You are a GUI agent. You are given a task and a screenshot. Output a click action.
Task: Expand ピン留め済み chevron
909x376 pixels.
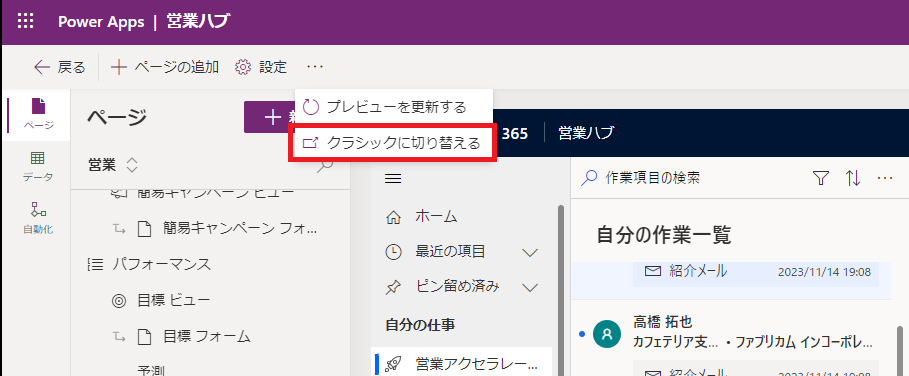[x=530, y=287]
